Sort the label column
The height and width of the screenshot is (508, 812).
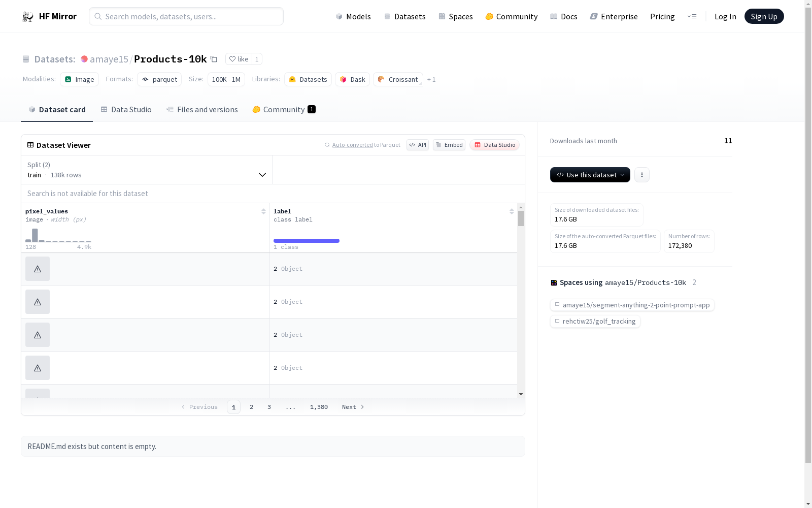tap(512, 212)
